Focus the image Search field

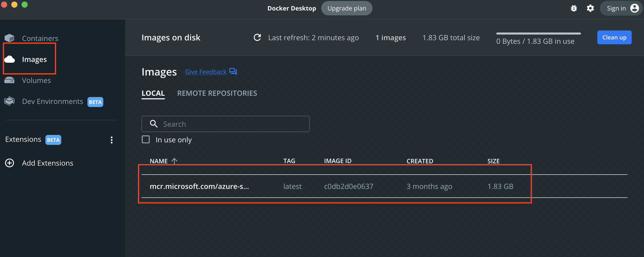(x=226, y=124)
